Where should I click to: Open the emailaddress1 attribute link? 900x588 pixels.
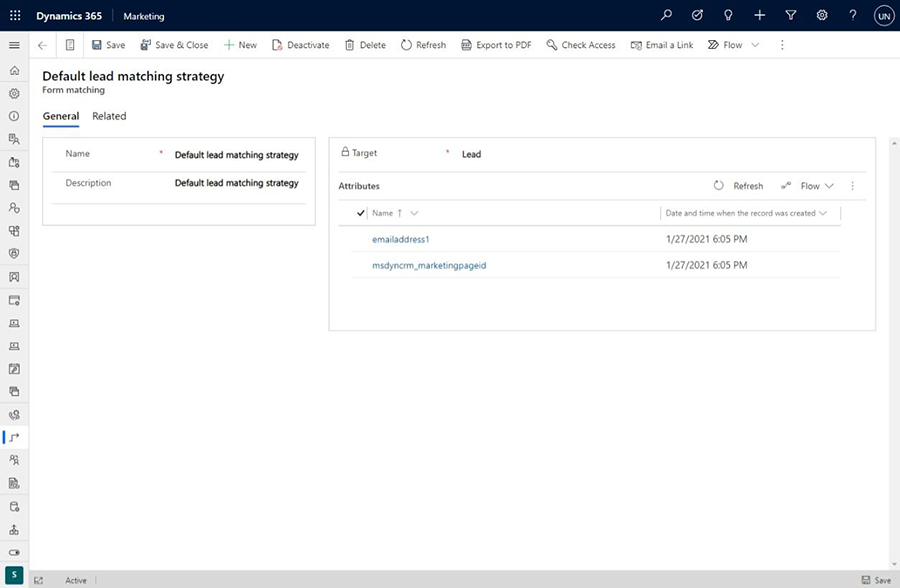click(x=401, y=239)
